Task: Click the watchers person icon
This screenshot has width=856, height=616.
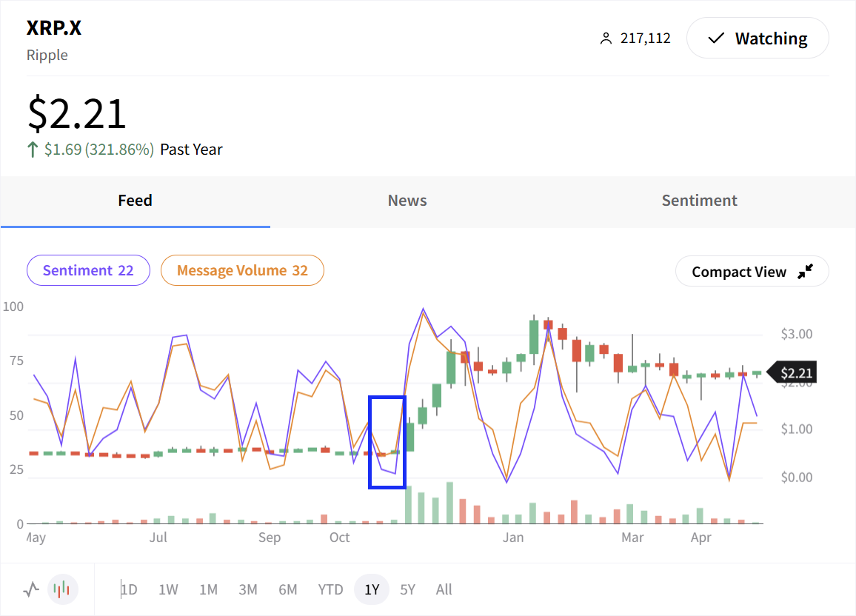Action: 606,38
